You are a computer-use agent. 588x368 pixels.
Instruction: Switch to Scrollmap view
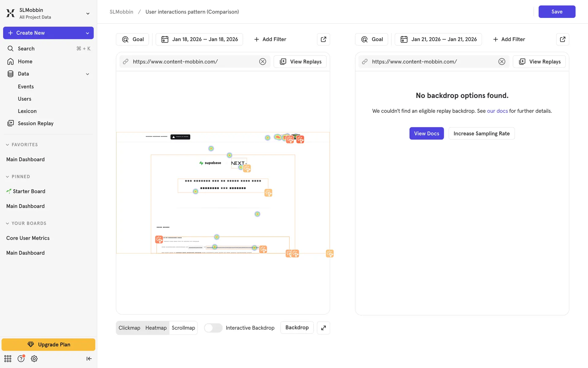[183, 328]
